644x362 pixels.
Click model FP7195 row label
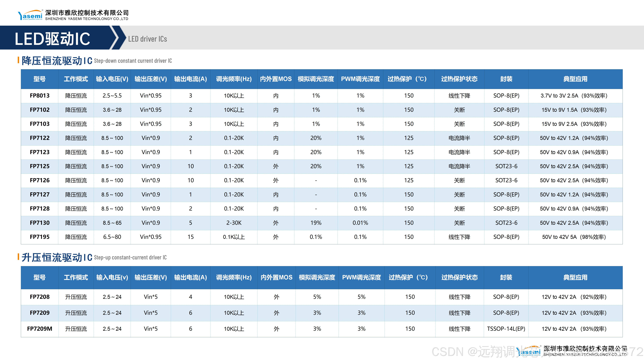click(39, 237)
